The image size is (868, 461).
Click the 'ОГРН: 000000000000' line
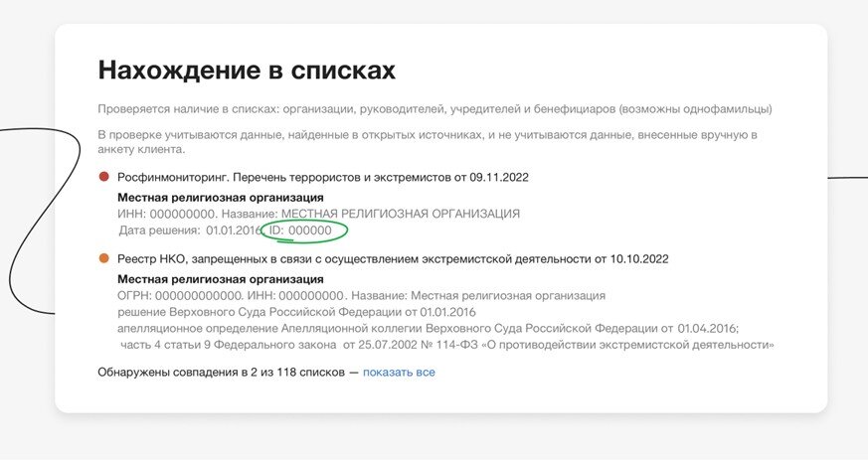pos(361,296)
